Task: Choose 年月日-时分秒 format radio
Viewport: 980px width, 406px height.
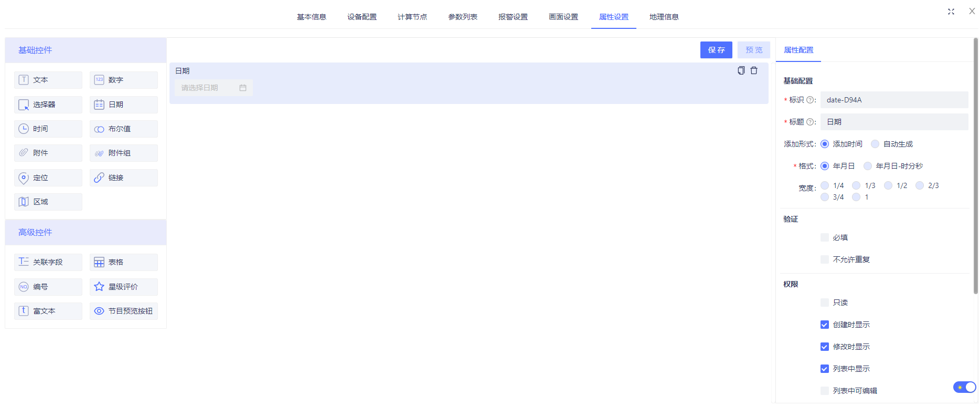Action: tap(868, 166)
